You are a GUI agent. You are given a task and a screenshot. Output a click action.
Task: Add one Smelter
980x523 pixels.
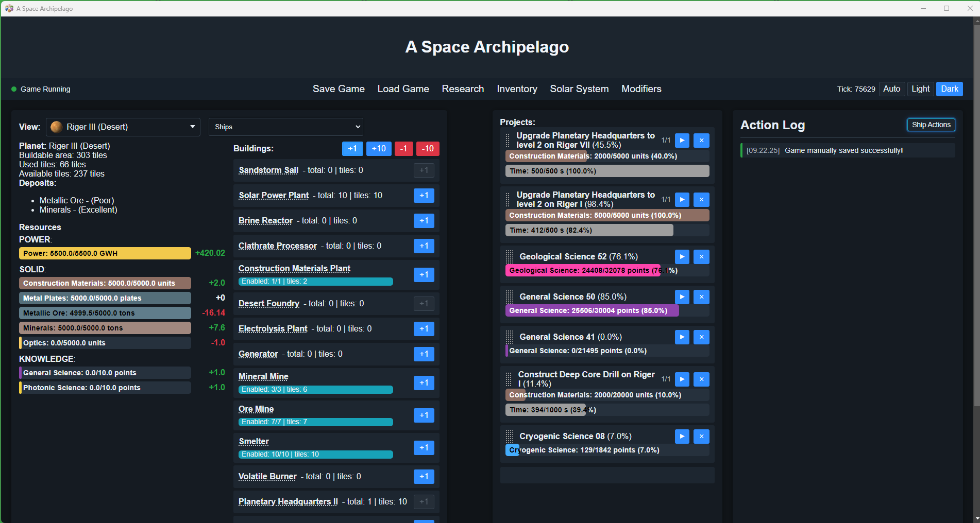424,448
